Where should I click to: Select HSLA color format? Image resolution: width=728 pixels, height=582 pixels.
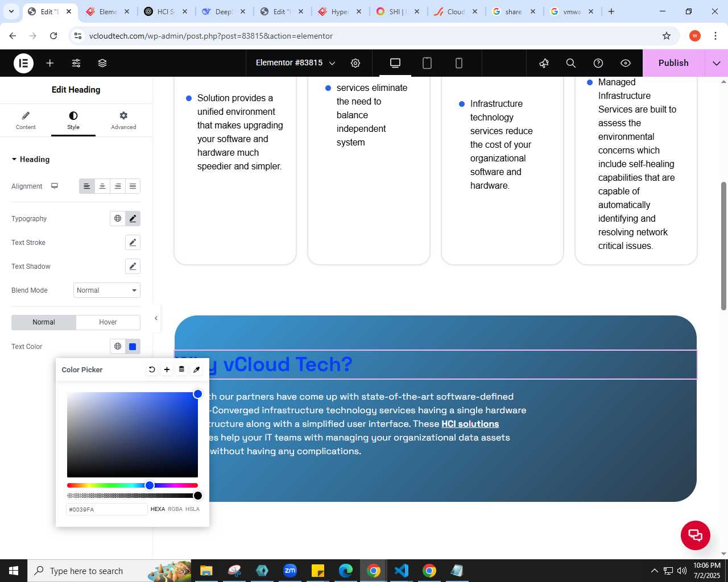[x=192, y=509]
